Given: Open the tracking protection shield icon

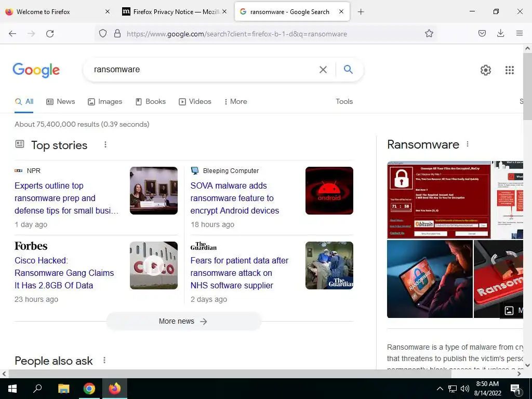Looking at the screenshot, I should tap(103, 34).
